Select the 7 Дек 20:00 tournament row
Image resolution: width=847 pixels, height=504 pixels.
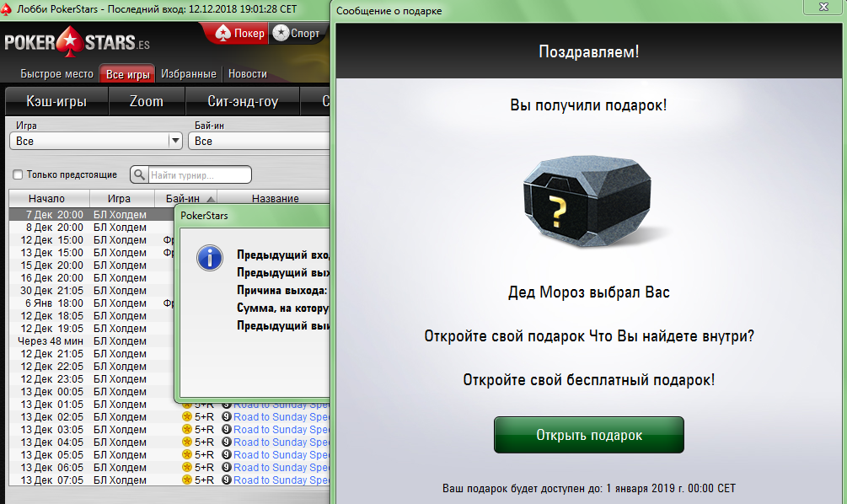(x=92, y=214)
